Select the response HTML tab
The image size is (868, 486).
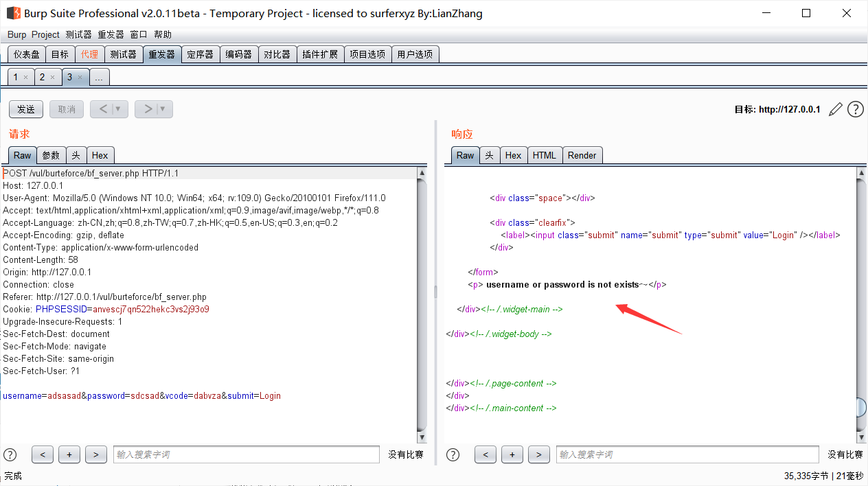tap(545, 155)
